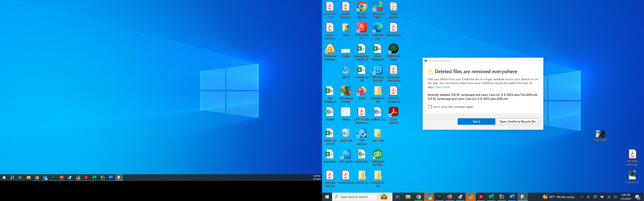Click the Got it button
Image resolution: width=644 pixels, height=201 pixels.
click(476, 122)
